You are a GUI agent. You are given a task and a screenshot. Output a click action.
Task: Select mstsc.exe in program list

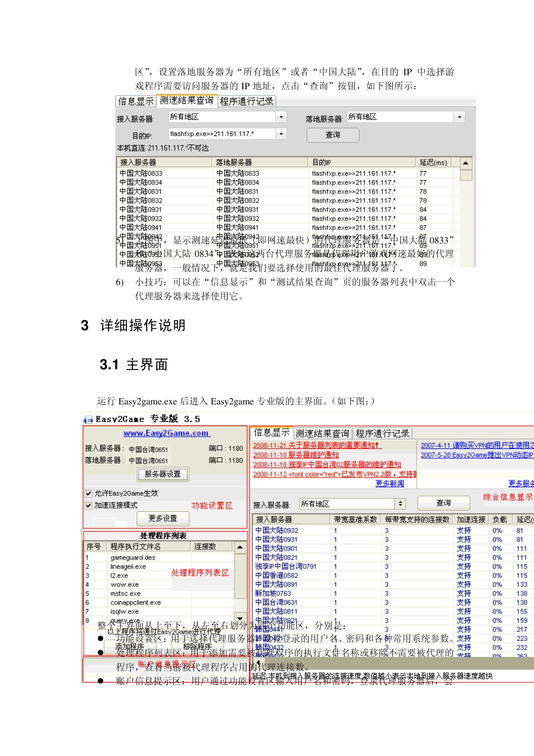(x=159, y=593)
